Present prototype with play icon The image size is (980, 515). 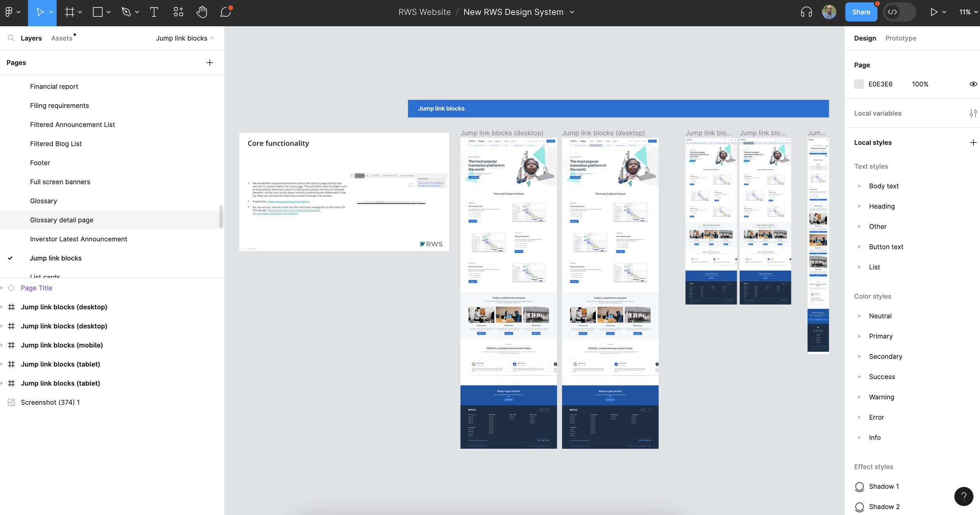click(x=934, y=12)
